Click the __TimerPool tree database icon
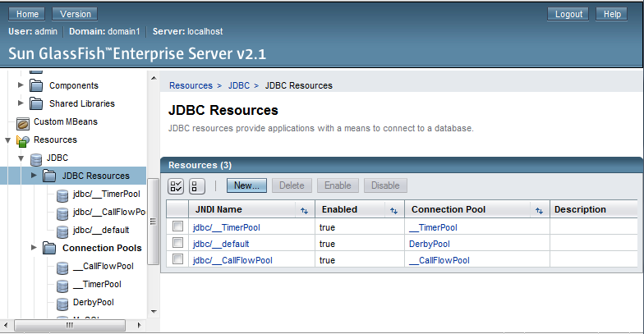Screen dimensions: 644x334 tap(62, 286)
